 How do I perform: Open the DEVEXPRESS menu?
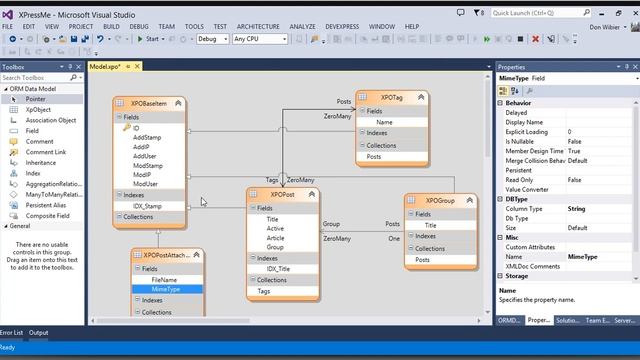click(x=342, y=27)
